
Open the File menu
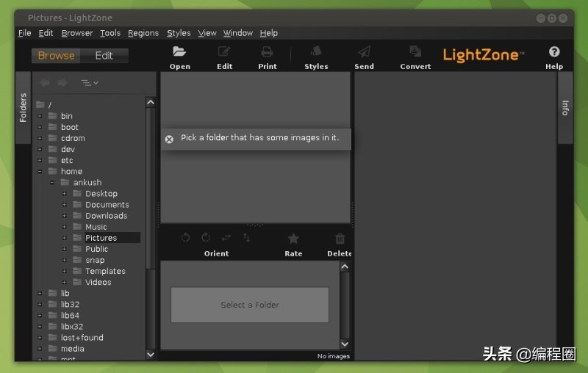click(x=25, y=33)
